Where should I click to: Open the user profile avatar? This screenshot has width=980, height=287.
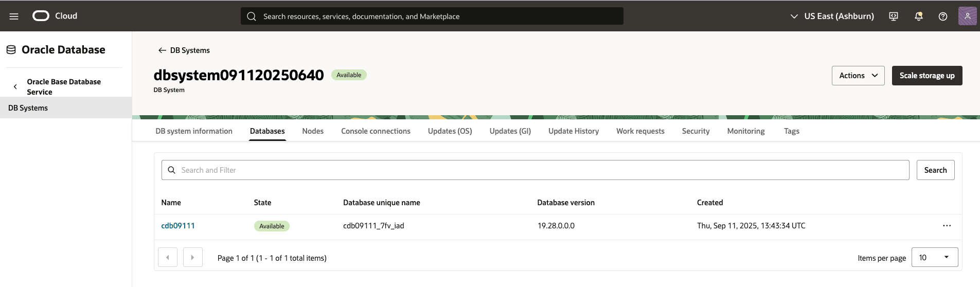click(x=967, y=16)
